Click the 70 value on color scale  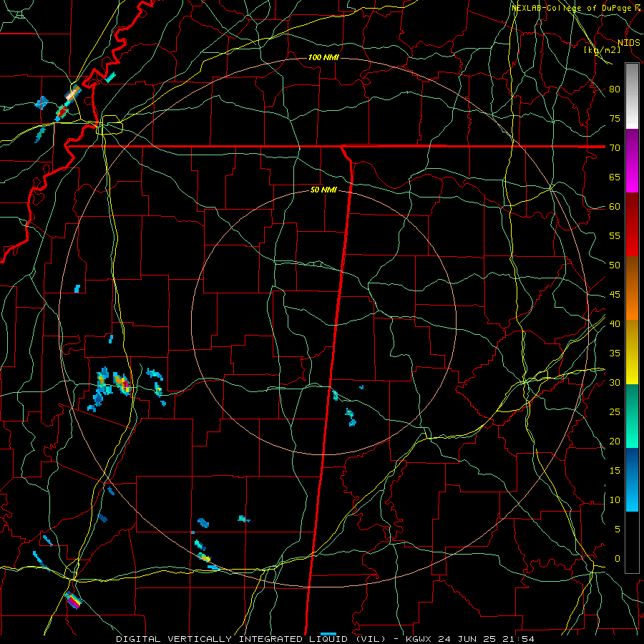pyautogui.click(x=615, y=148)
